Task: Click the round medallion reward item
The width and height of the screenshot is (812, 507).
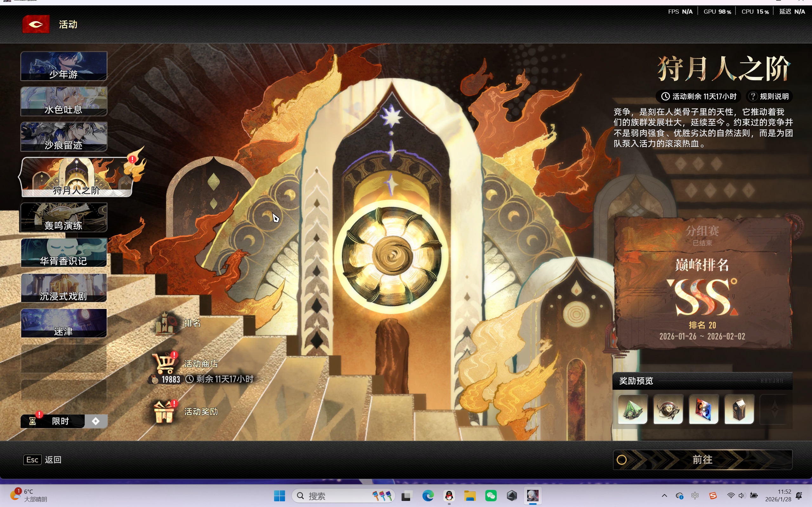Action: (668, 409)
